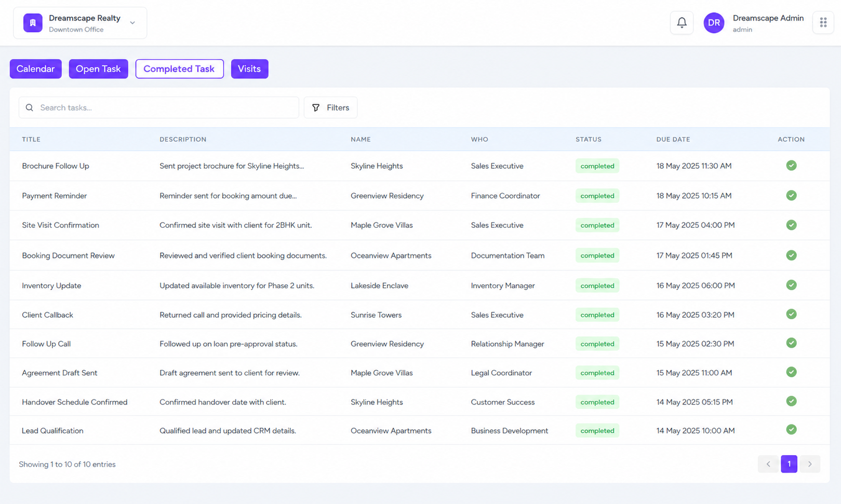Switch to the Calendar tab
Viewport: 841px width, 504px height.
(x=35, y=69)
